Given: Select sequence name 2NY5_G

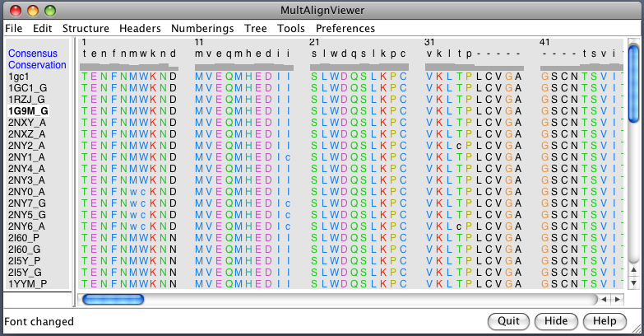Looking at the screenshot, I should pyautogui.click(x=27, y=215).
